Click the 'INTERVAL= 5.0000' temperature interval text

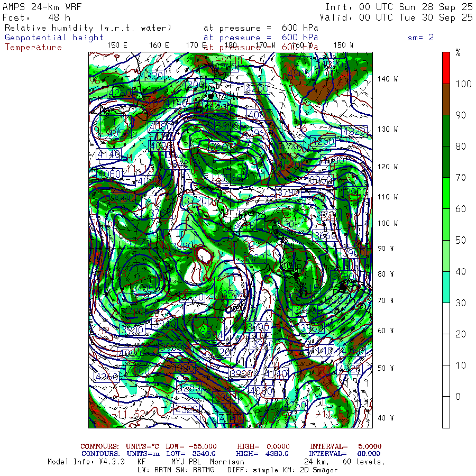(345, 446)
